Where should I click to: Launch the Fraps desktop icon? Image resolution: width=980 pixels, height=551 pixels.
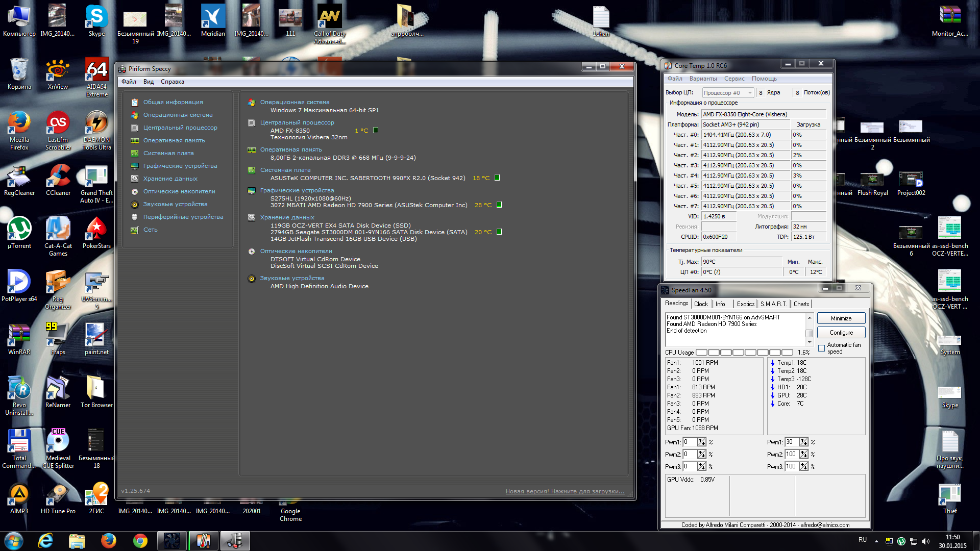pyautogui.click(x=58, y=339)
